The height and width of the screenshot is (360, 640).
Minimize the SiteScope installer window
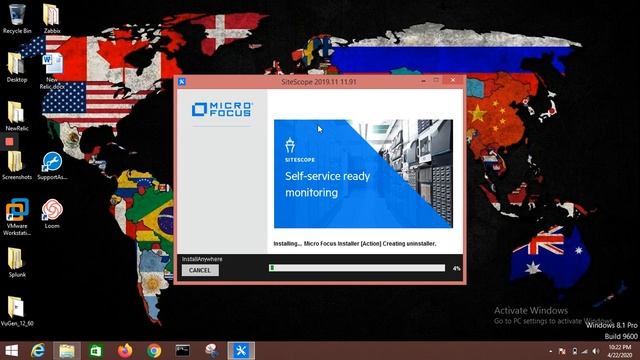coord(423,81)
